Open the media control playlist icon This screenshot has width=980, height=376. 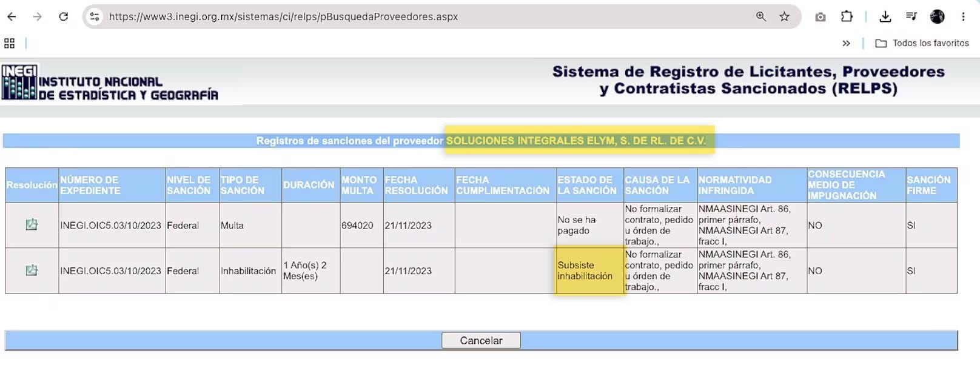911,17
